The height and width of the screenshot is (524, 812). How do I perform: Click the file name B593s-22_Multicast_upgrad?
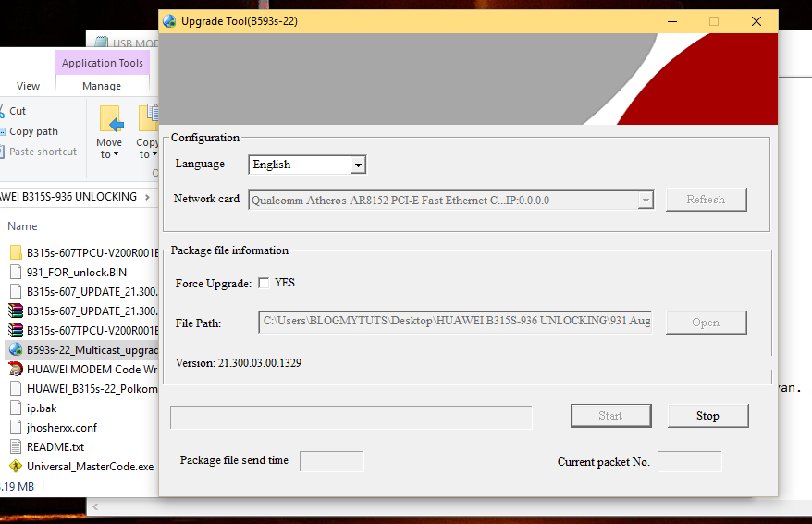[92, 350]
